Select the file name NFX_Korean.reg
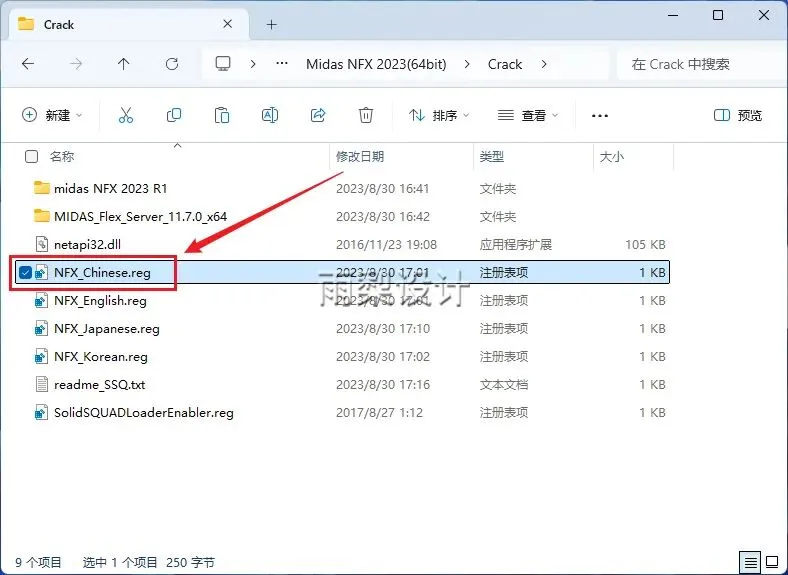 [x=101, y=357]
